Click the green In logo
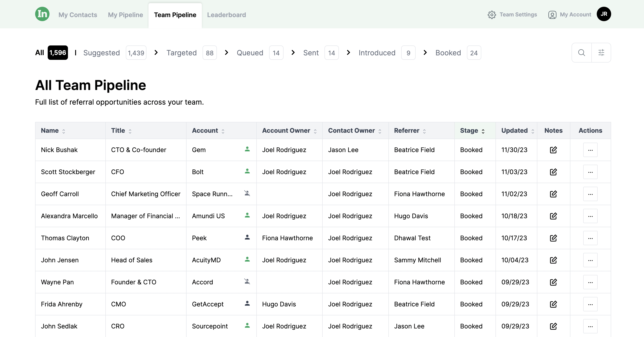Screen dimensions: 644x337 click(x=42, y=14)
